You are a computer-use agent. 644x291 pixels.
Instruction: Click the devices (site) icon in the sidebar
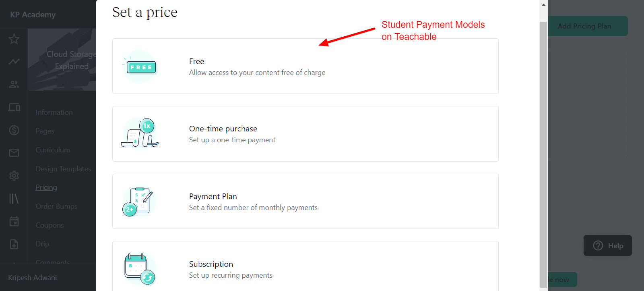pyautogui.click(x=14, y=107)
